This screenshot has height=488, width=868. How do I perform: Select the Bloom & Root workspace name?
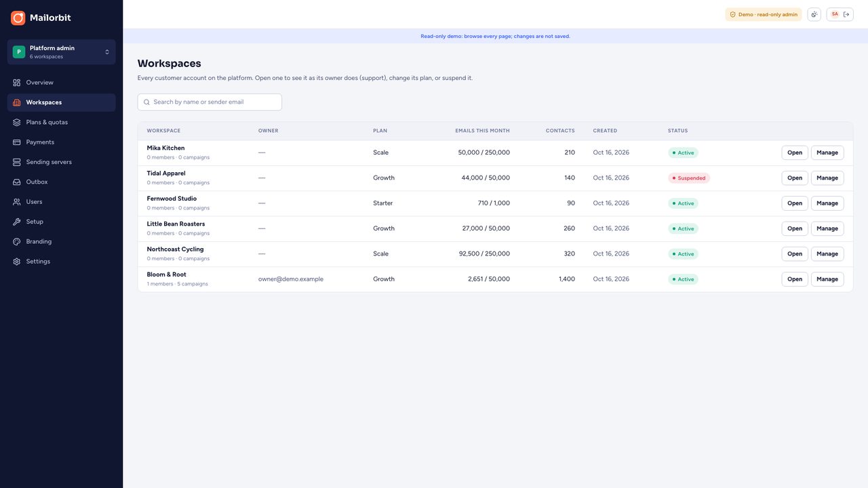coord(167,274)
